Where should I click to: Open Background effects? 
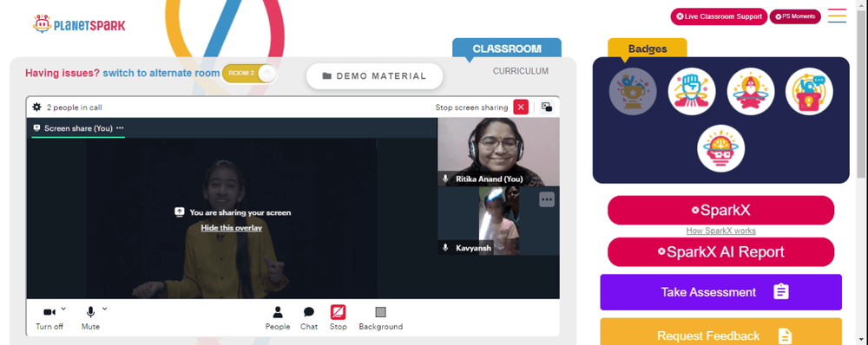click(381, 318)
